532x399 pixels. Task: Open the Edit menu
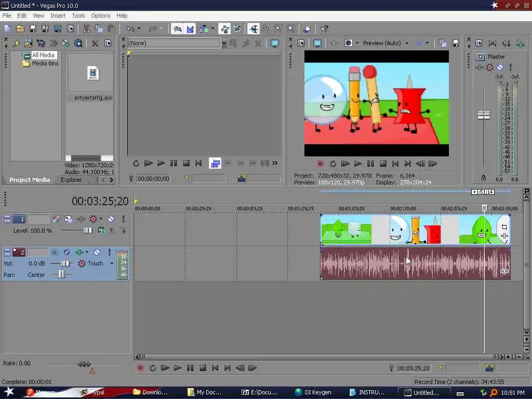22,16
